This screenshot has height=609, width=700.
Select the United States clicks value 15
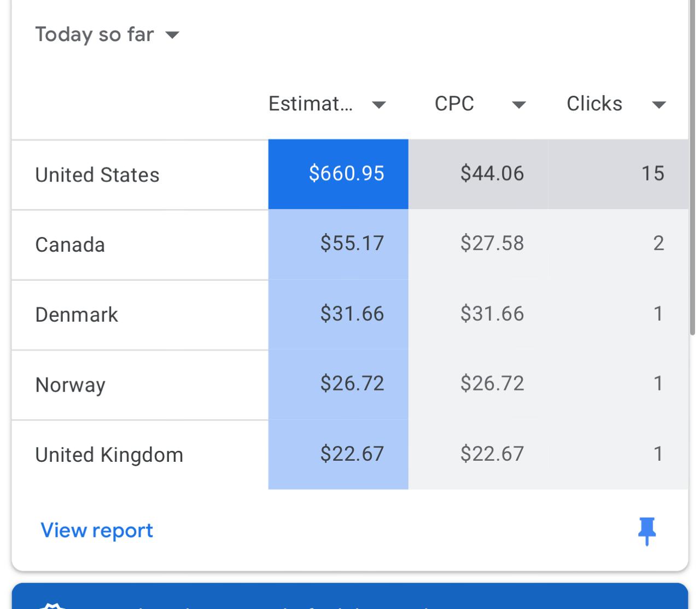tap(652, 173)
